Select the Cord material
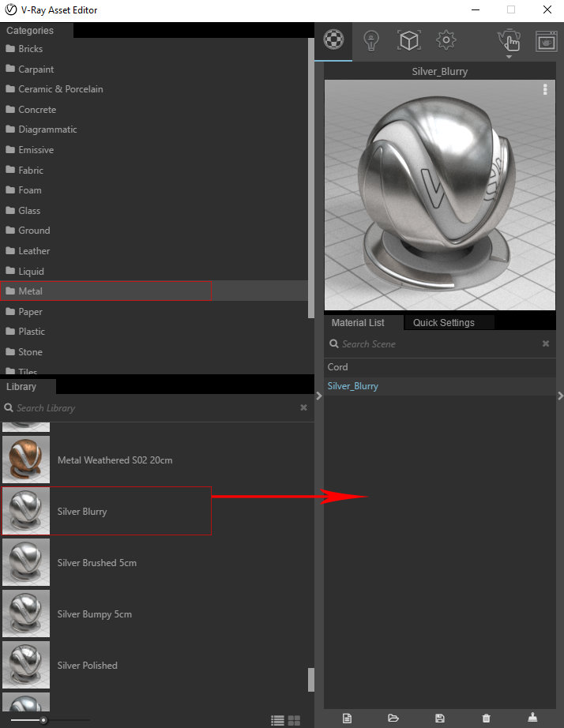The height and width of the screenshot is (728, 564). coord(439,367)
